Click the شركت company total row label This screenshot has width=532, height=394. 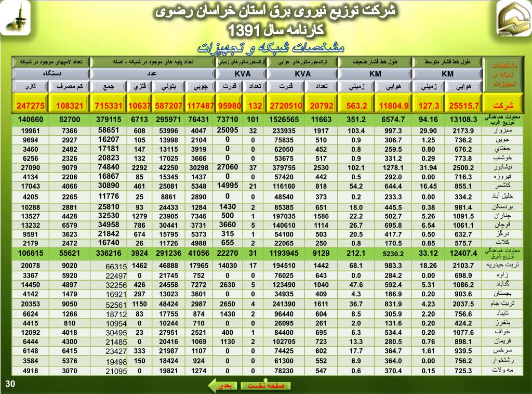click(503, 106)
